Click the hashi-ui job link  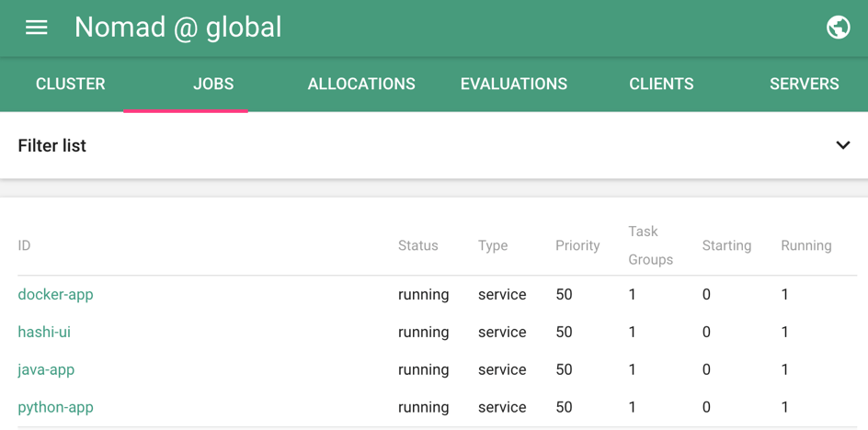44,333
